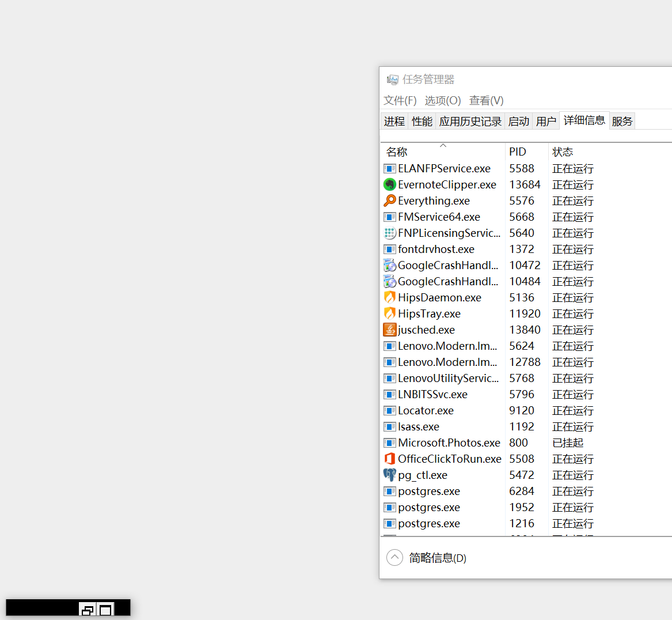Click icon of postgres.exe PID 6284

click(390, 492)
